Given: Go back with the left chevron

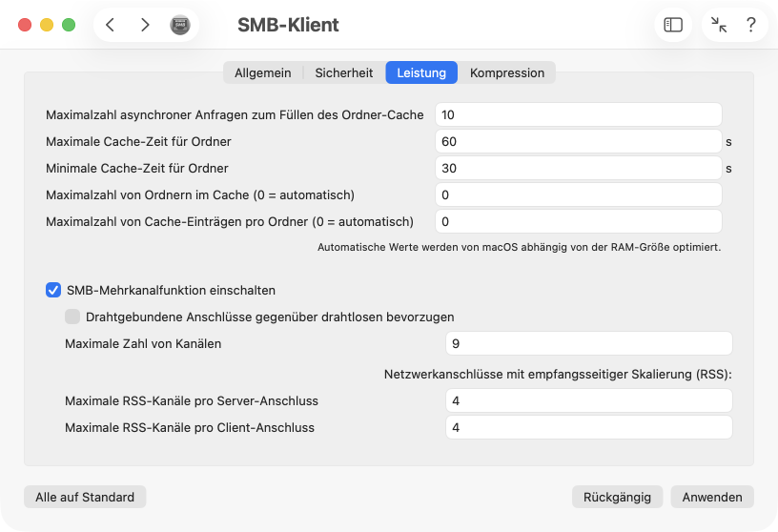Looking at the screenshot, I should (x=111, y=25).
